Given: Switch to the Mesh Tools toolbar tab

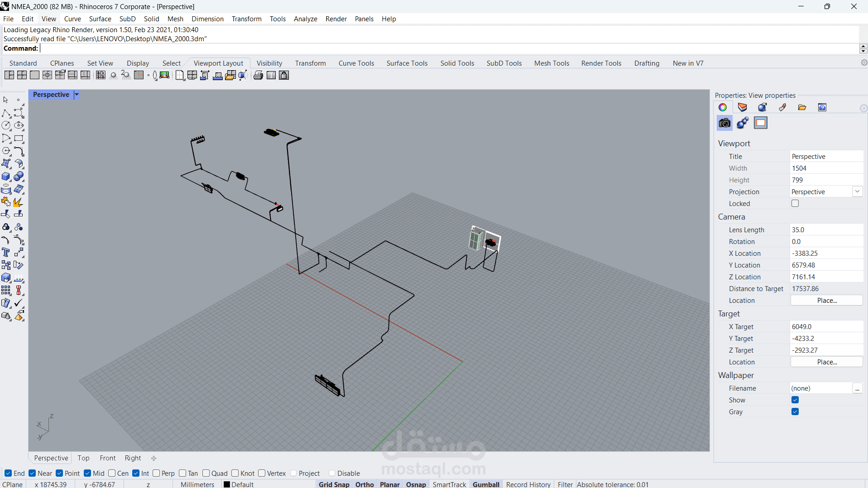Looking at the screenshot, I should 551,63.
